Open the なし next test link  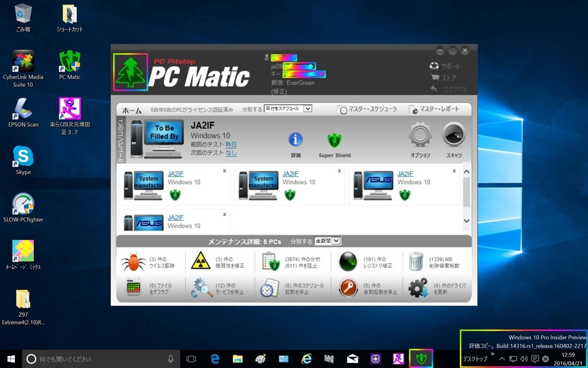pyautogui.click(x=231, y=153)
